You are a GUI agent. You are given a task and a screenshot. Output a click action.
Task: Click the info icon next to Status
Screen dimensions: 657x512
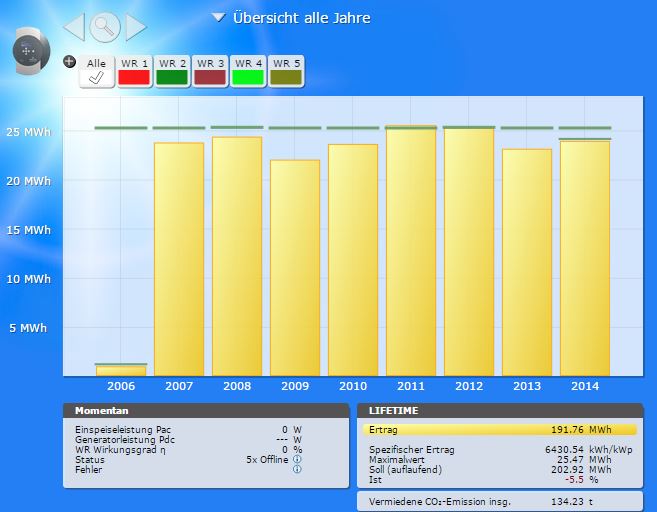click(297, 459)
